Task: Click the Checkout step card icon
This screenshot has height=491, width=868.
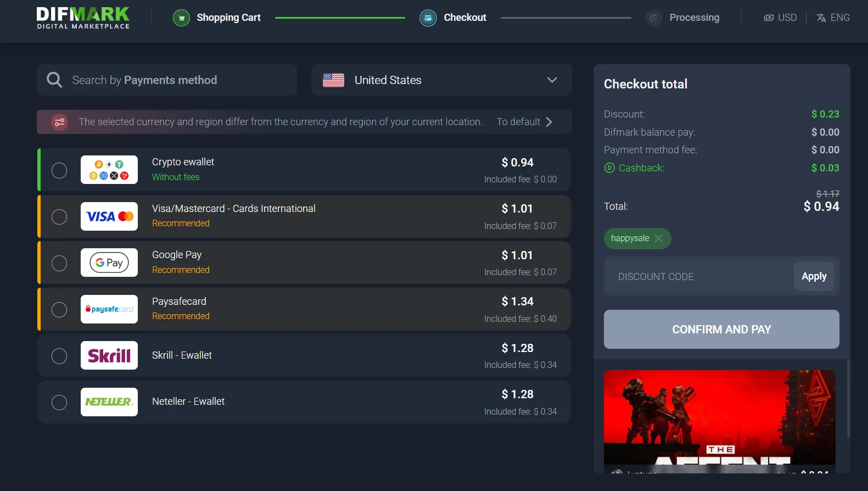Action: (428, 18)
